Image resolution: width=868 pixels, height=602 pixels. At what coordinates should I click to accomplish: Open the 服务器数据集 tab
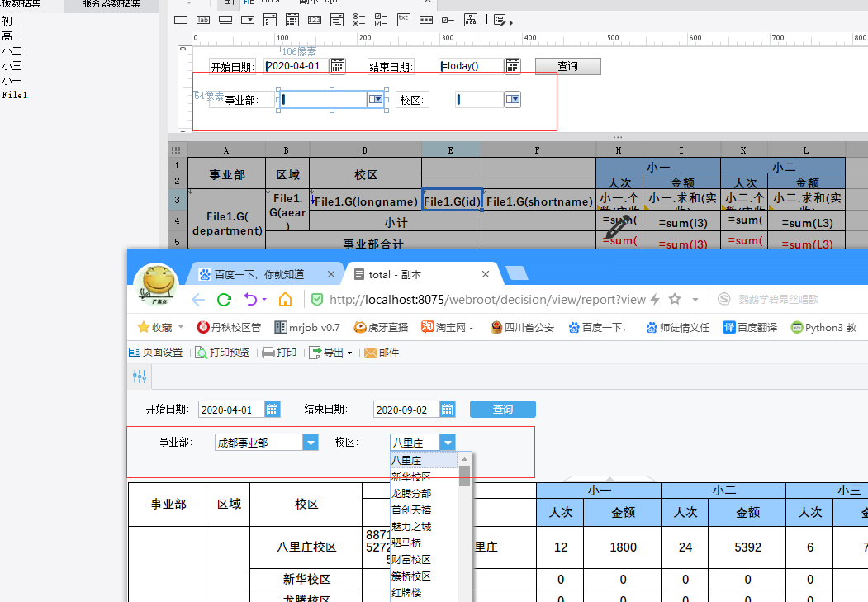point(111,4)
